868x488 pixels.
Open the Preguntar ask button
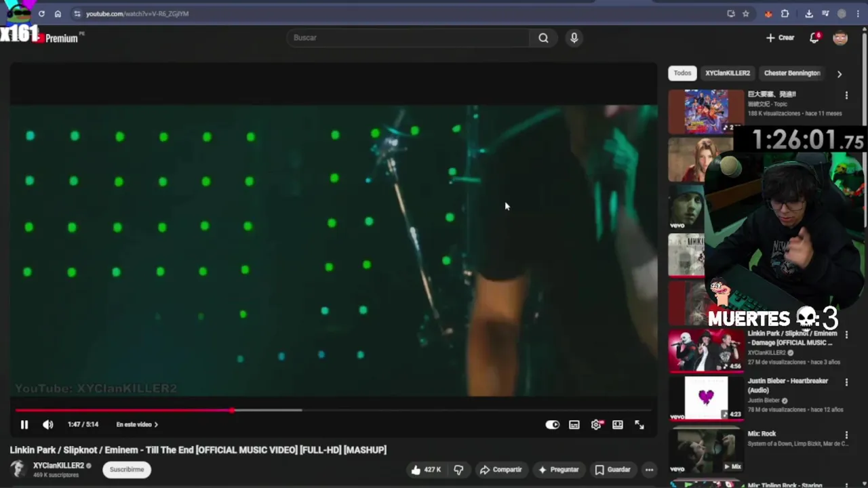point(559,470)
